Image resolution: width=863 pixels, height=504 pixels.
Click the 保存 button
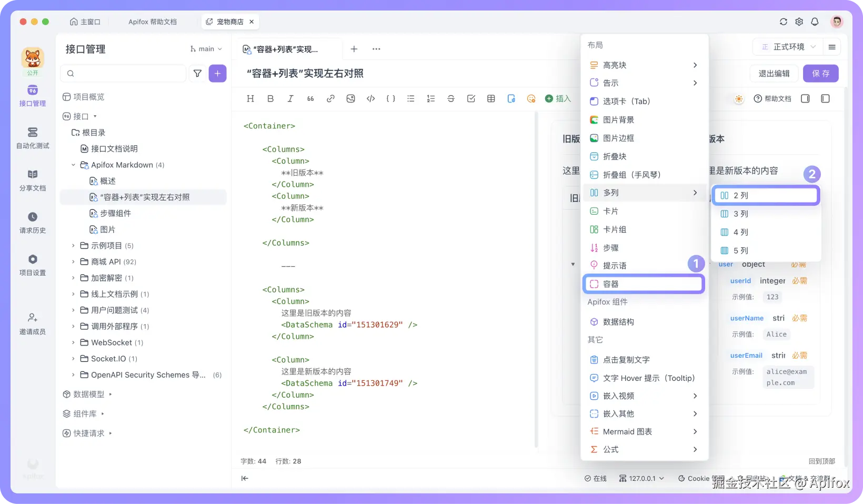pyautogui.click(x=821, y=74)
